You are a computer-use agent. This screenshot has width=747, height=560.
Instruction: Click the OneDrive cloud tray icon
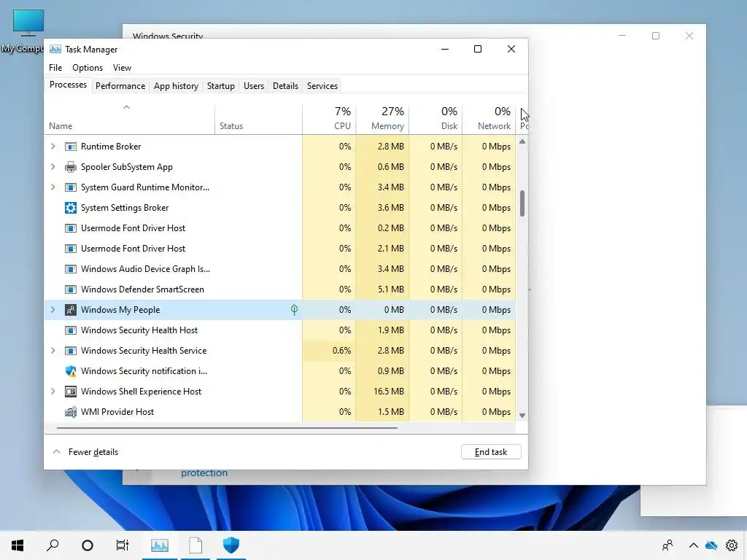click(x=711, y=545)
